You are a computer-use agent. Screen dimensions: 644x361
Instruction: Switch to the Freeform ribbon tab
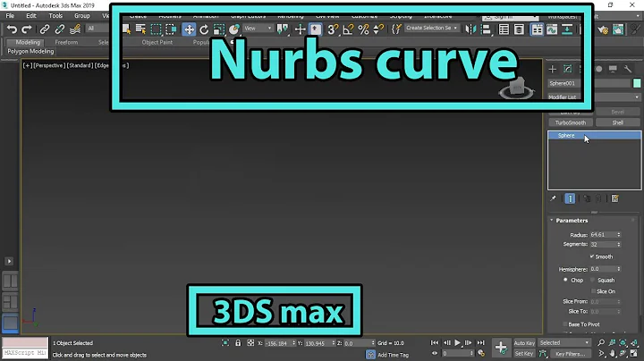[66, 42]
